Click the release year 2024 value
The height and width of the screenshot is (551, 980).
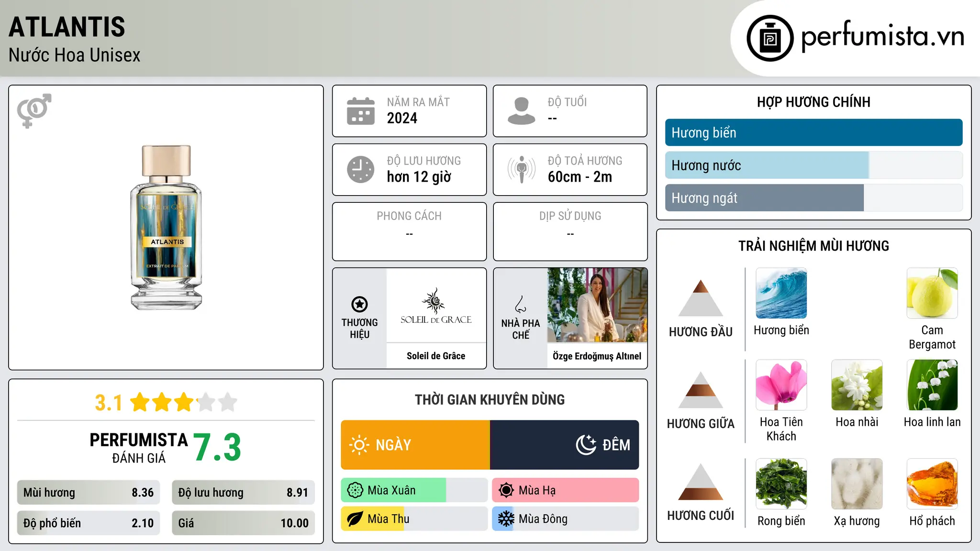[x=402, y=118]
